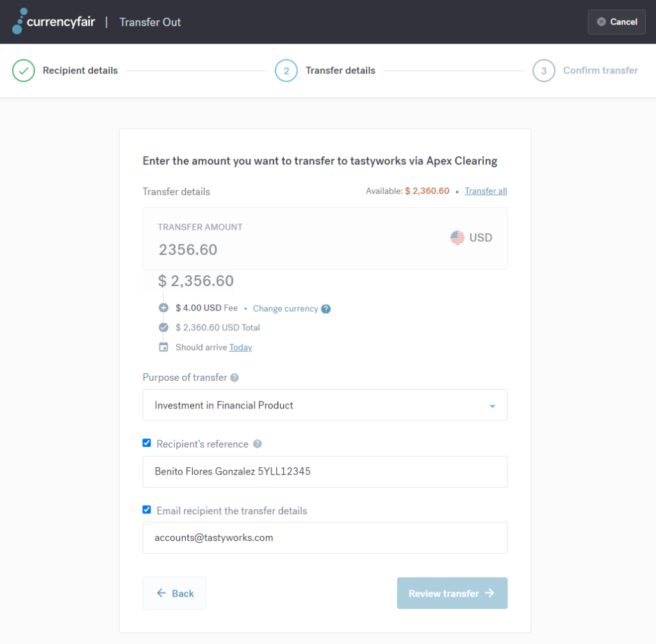Click the plus icon beside the fee

163,308
